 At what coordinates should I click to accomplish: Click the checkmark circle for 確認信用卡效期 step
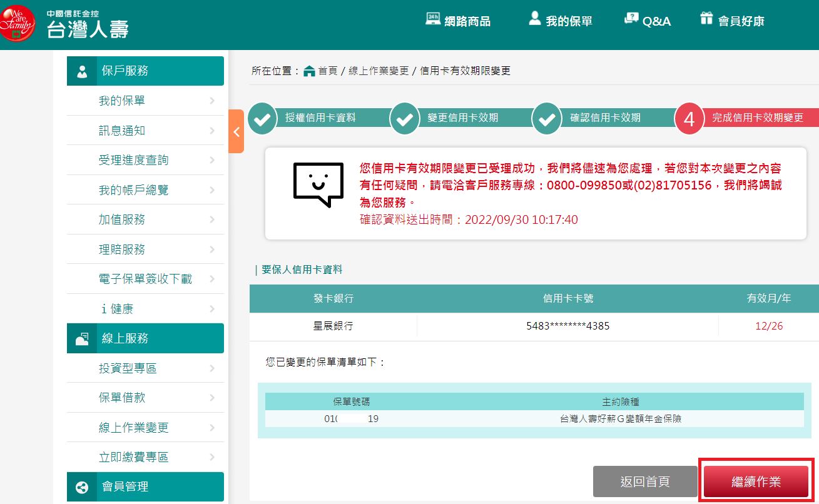(x=547, y=118)
